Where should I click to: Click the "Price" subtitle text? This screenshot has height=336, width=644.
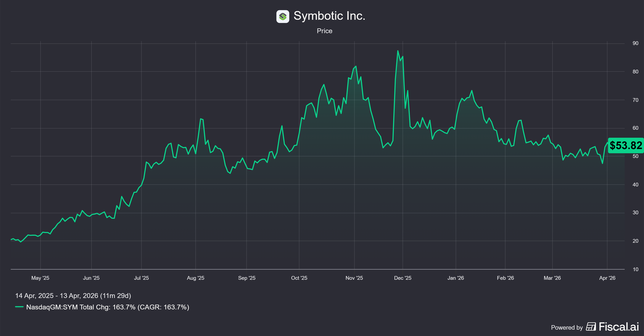325,31
